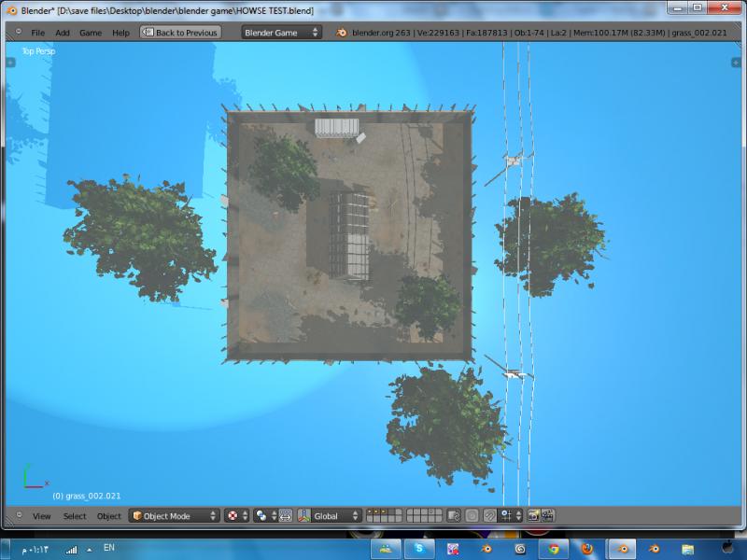
Task: Click lock camera to layers icon
Action: click(x=454, y=516)
